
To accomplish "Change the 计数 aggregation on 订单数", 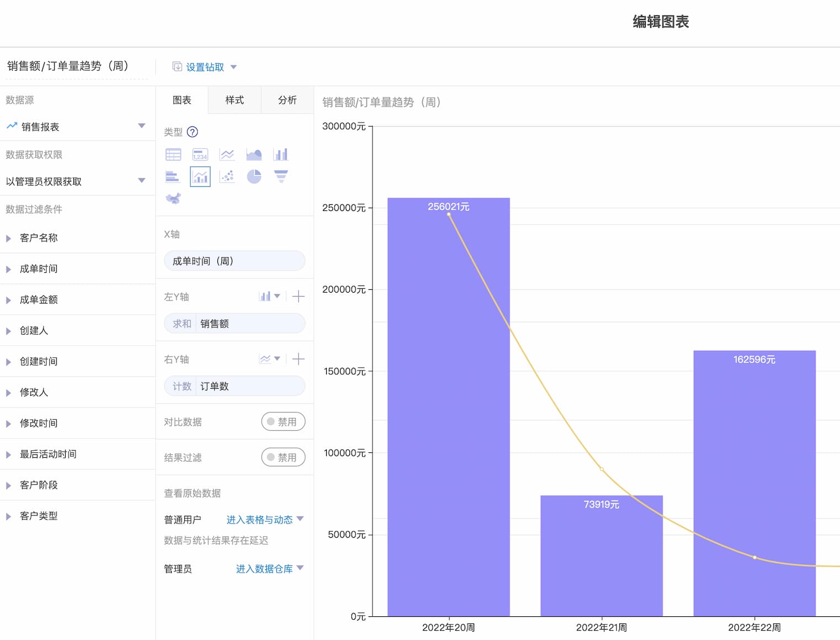I will 182,386.
